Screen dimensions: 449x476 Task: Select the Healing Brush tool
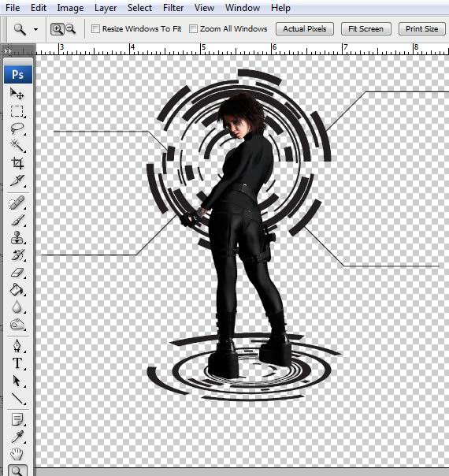coord(17,203)
